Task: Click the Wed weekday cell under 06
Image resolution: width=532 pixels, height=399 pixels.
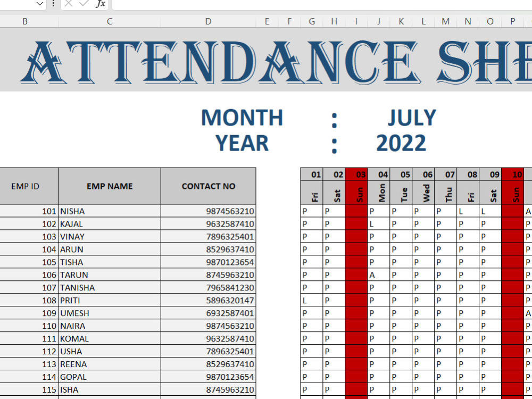Action: point(423,193)
